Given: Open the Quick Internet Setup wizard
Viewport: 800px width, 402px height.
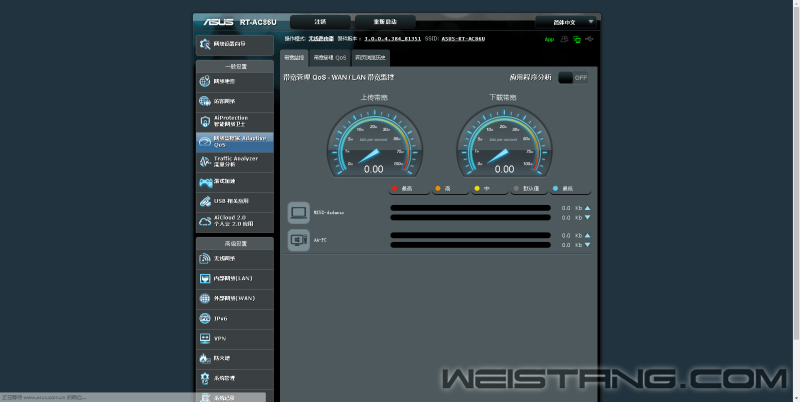Looking at the screenshot, I should click(x=235, y=45).
